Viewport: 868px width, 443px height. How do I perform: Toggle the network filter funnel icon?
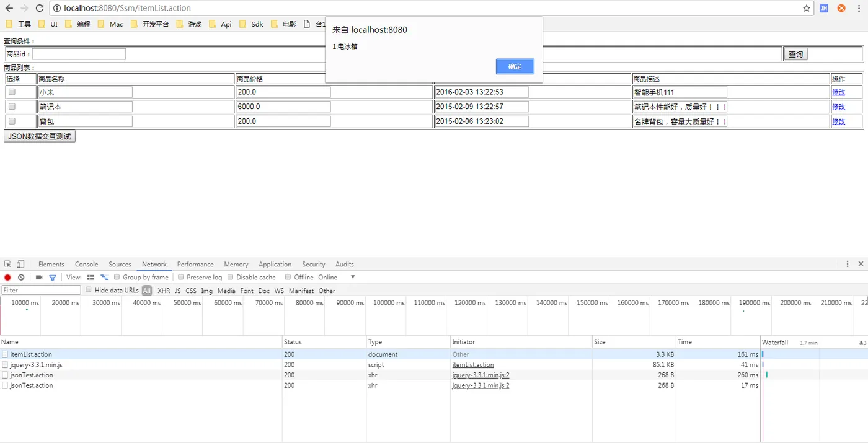53,278
